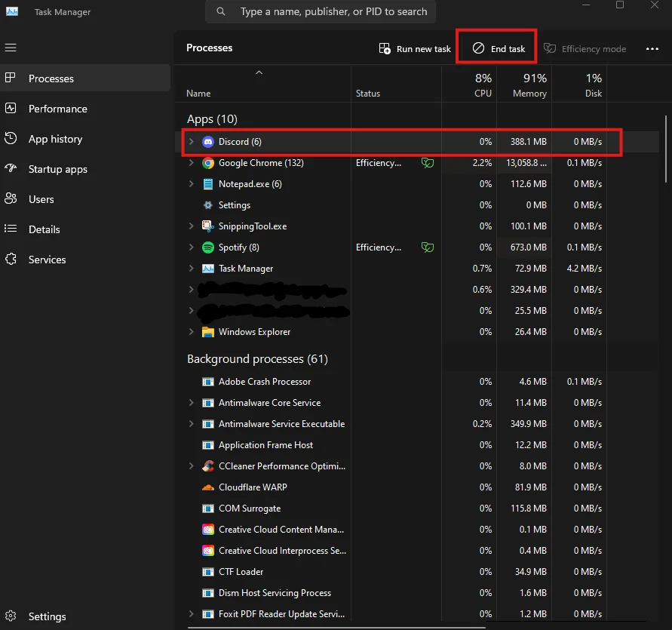Click the Google Chrome icon in Apps
This screenshot has width=672, height=630.
pyautogui.click(x=208, y=163)
